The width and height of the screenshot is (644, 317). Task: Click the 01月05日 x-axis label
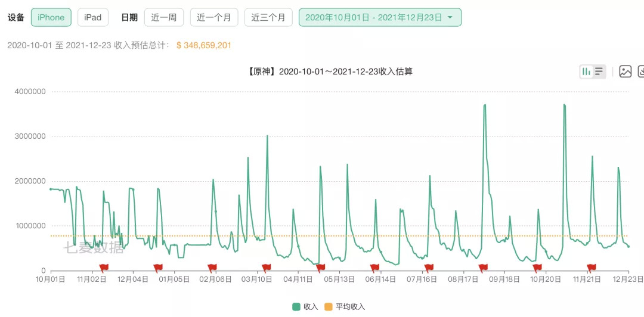[174, 279]
